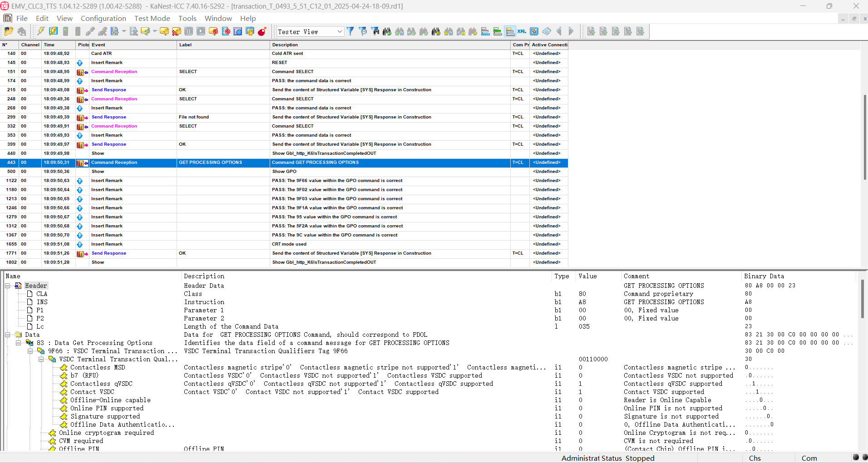The height and width of the screenshot is (463, 868).
Task: Click the first binoculars search icon
Action: (x=387, y=31)
